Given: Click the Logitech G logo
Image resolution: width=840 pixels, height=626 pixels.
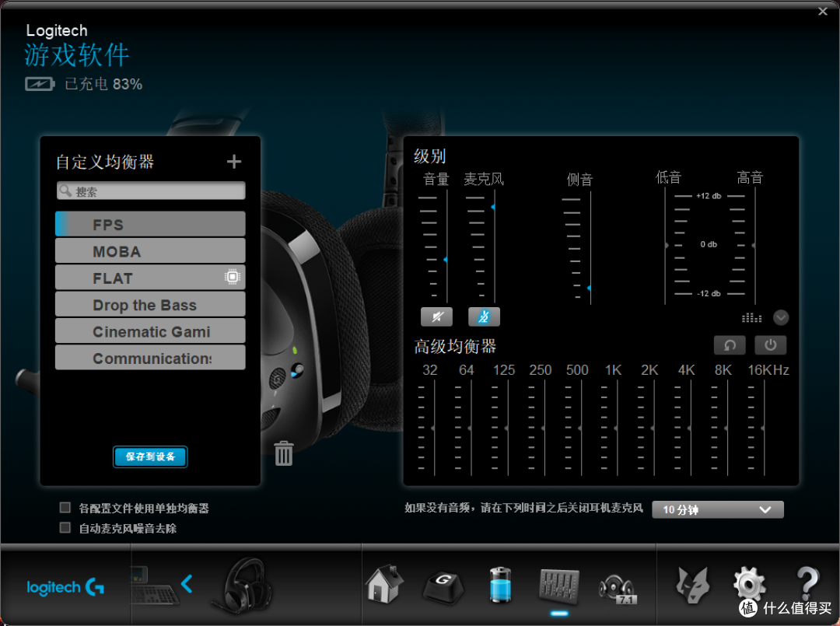Looking at the screenshot, I should tap(65, 587).
